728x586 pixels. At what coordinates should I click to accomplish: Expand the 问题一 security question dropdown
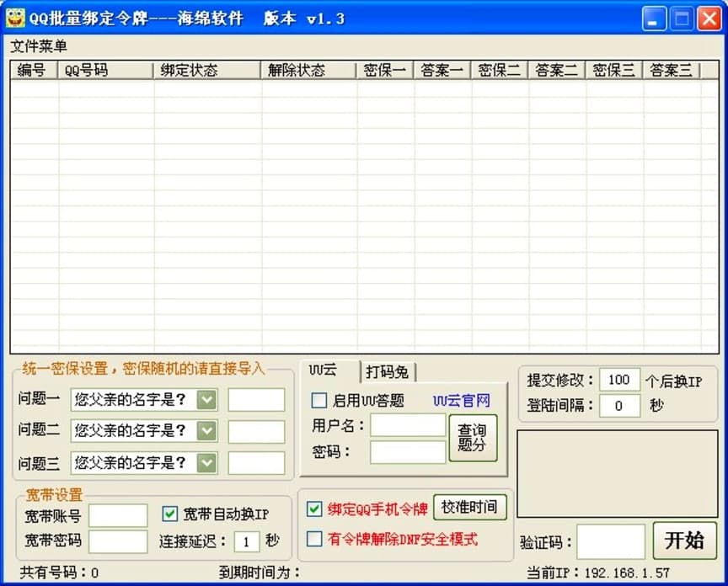(206, 401)
